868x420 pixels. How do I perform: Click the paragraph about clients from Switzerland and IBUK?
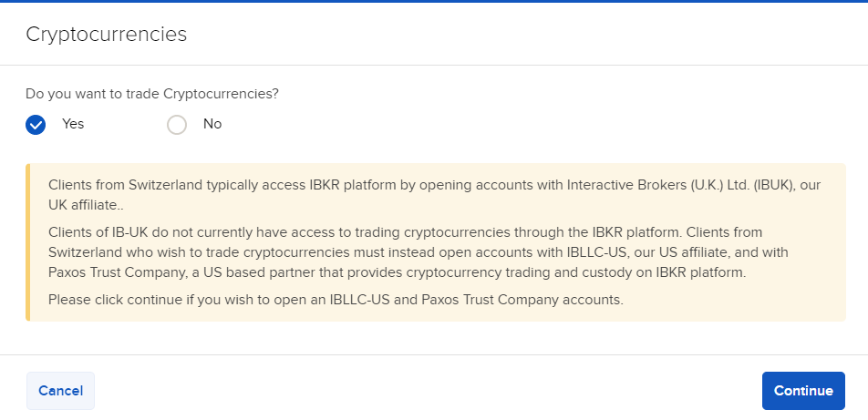click(434, 195)
